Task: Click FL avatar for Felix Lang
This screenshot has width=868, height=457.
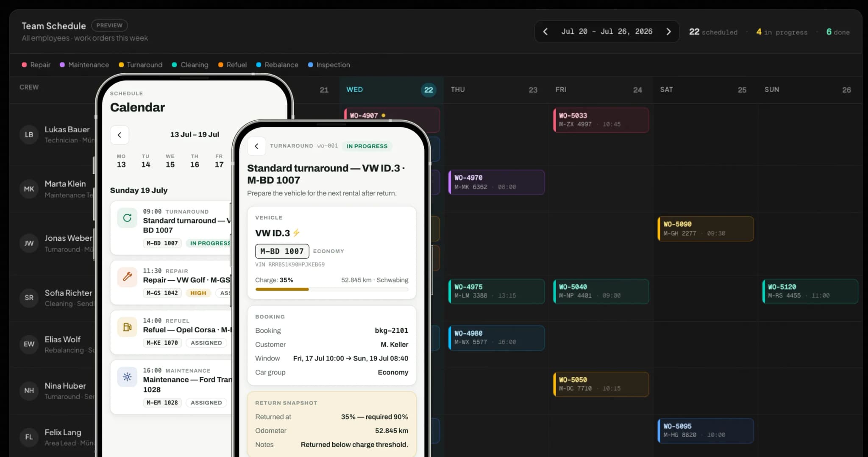Action: pos(29,437)
